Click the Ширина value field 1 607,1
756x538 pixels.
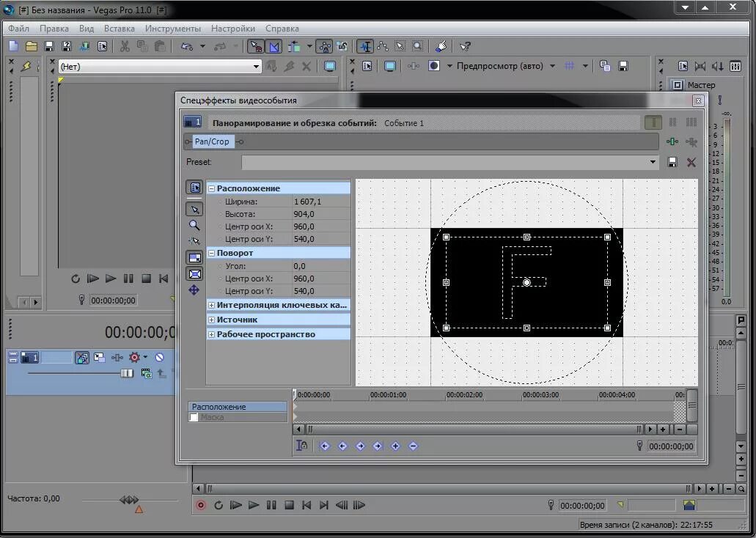[x=308, y=202]
